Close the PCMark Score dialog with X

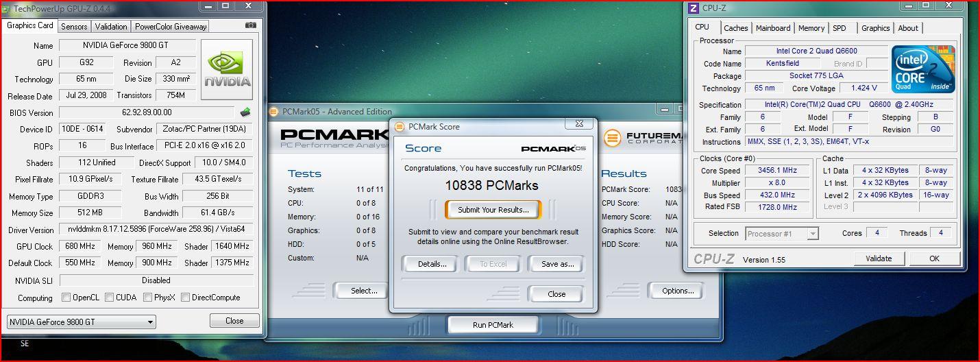578,124
